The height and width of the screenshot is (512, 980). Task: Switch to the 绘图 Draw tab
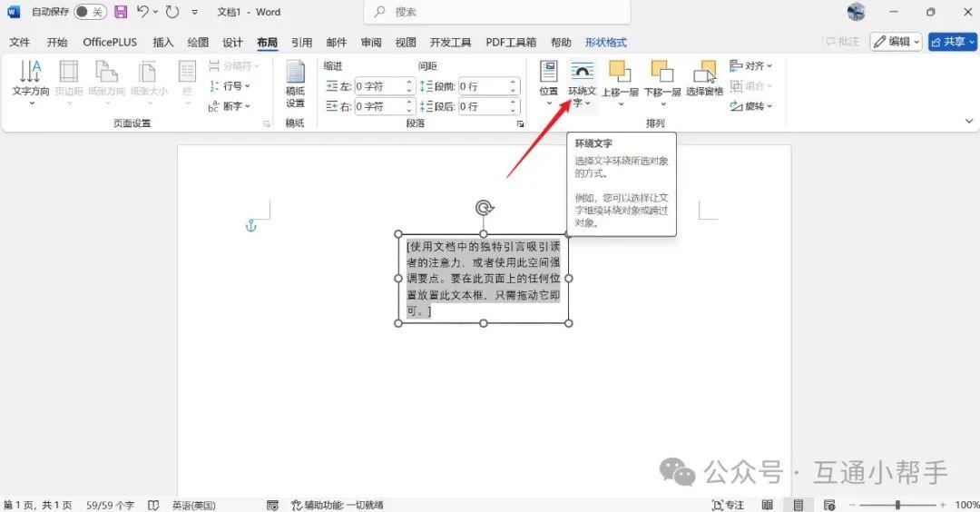[x=198, y=42]
